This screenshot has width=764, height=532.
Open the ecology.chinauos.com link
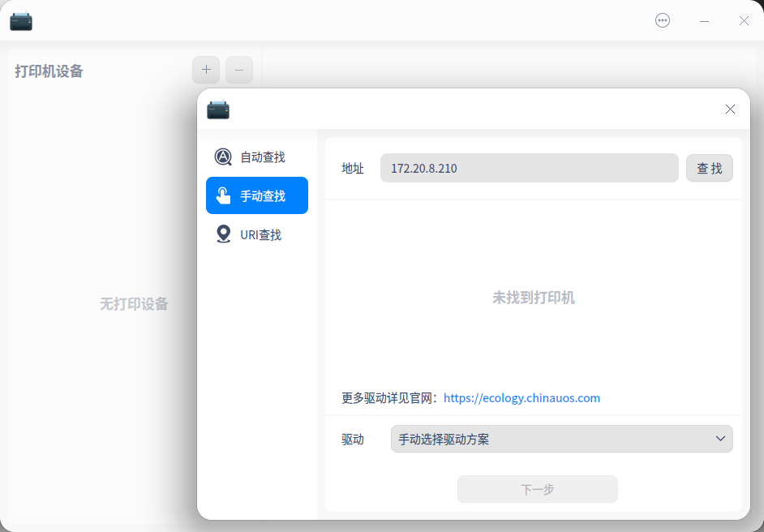521,398
